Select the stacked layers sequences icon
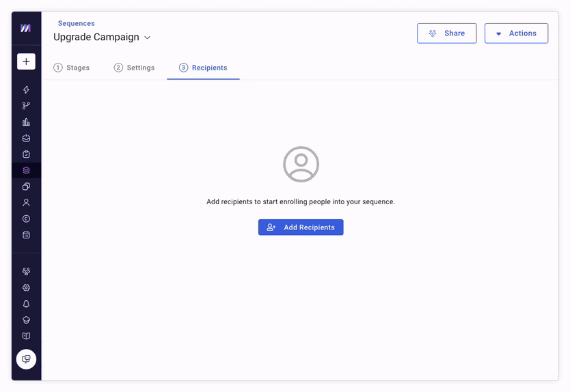 coord(26,170)
